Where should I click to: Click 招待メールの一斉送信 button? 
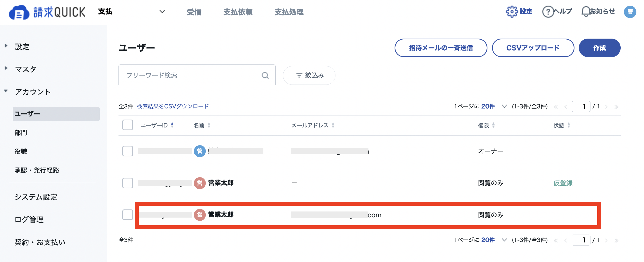tap(441, 48)
